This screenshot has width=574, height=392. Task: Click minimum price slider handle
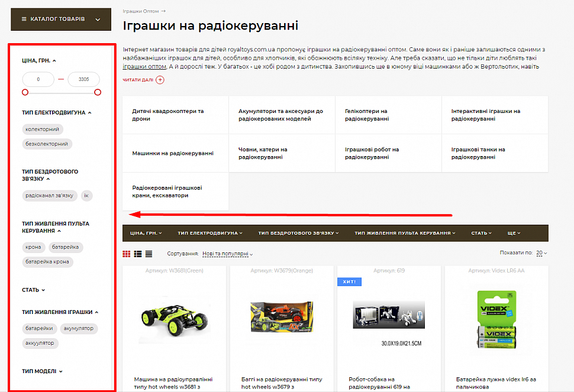(x=25, y=92)
